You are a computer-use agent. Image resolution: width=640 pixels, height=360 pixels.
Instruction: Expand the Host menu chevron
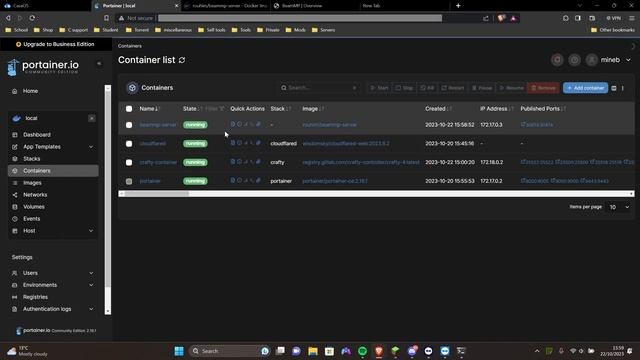tap(91, 231)
